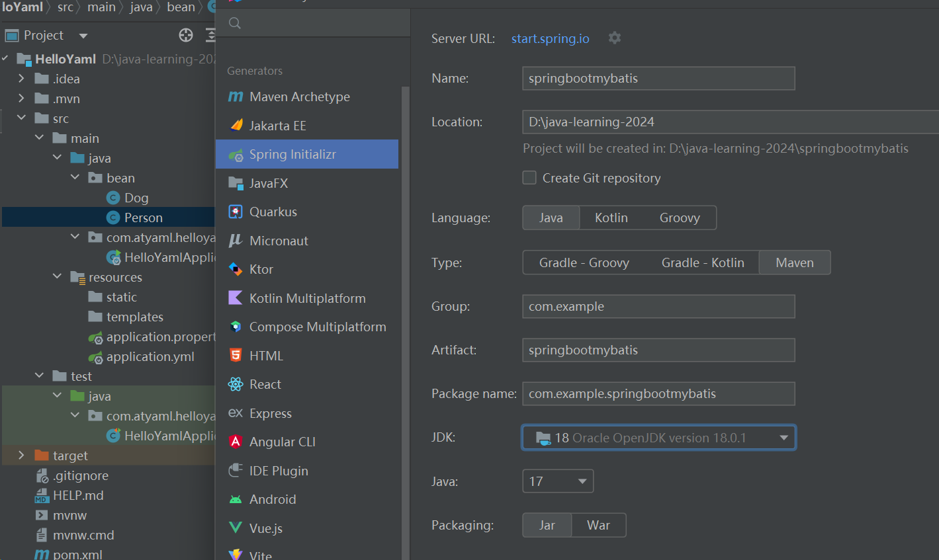Click the pom.xml Maven file icon
The height and width of the screenshot is (560, 939).
[x=42, y=555]
